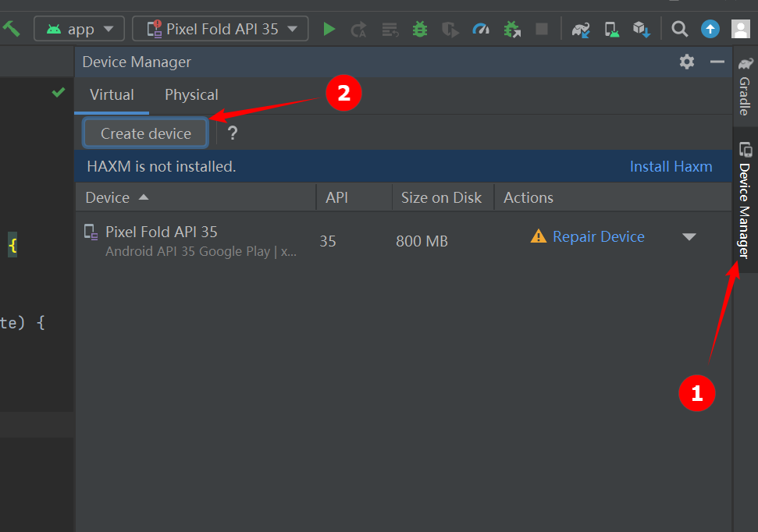
Task: Click the Make Project hammer icon
Action: pyautogui.click(x=11, y=29)
